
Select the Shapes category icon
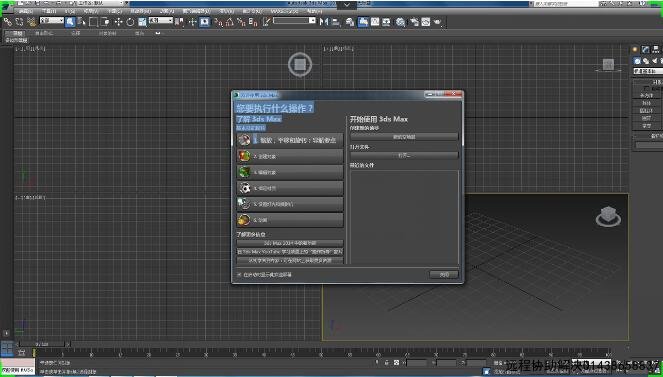646,61
